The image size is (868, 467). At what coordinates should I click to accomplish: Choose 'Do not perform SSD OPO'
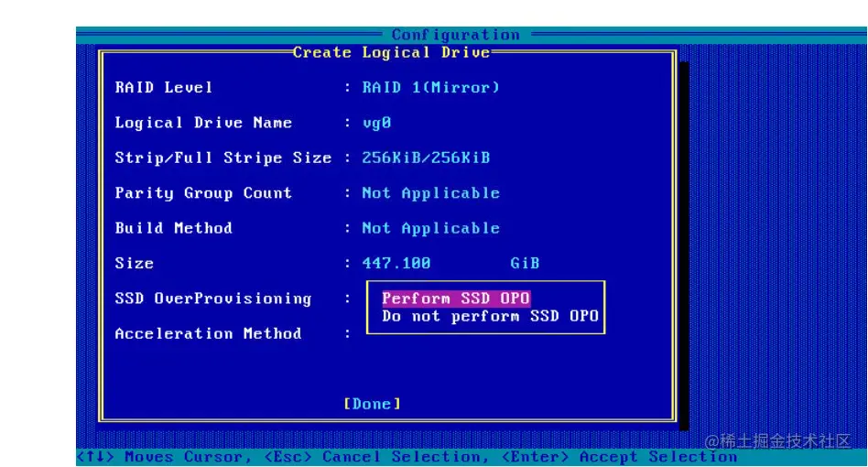pos(490,317)
